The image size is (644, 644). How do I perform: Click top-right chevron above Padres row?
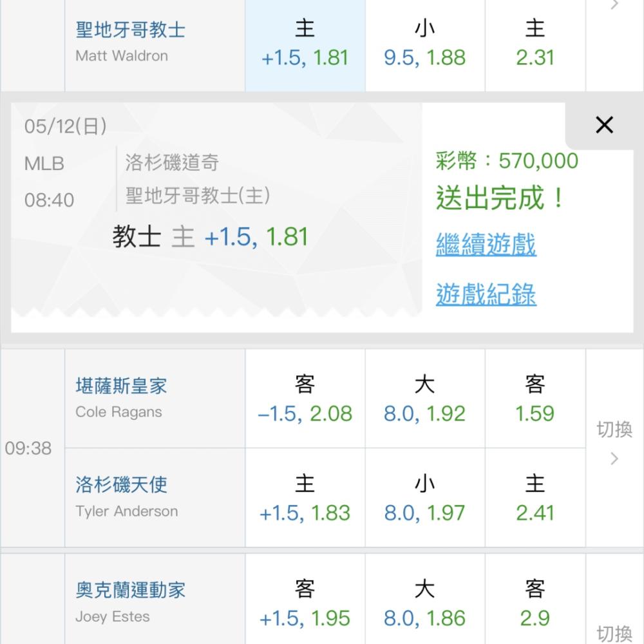(x=614, y=5)
